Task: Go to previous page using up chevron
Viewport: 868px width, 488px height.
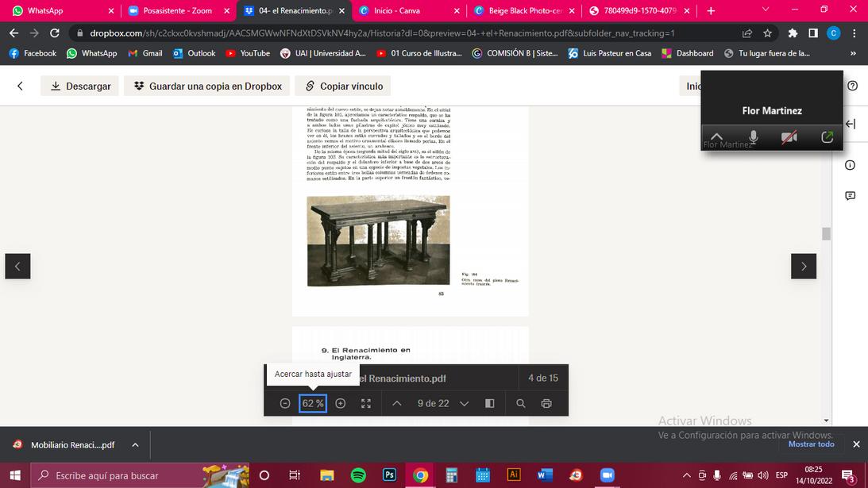Action: click(397, 403)
